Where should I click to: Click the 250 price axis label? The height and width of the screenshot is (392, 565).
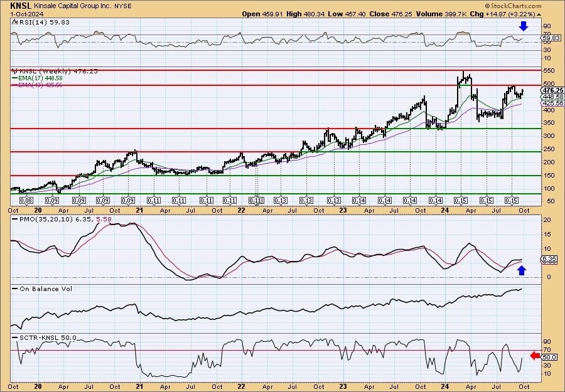pyautogui.click(x=549, y=149)
